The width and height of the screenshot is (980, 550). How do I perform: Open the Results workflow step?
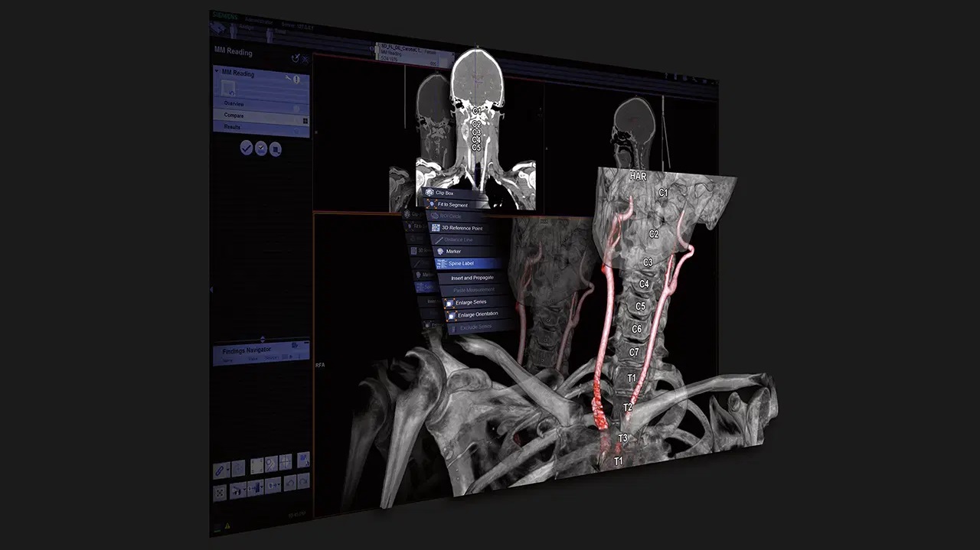coord(233,127)
